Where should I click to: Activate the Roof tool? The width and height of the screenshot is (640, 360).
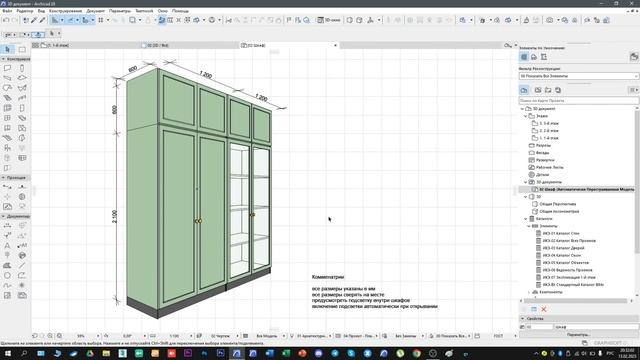pos(7,88)
